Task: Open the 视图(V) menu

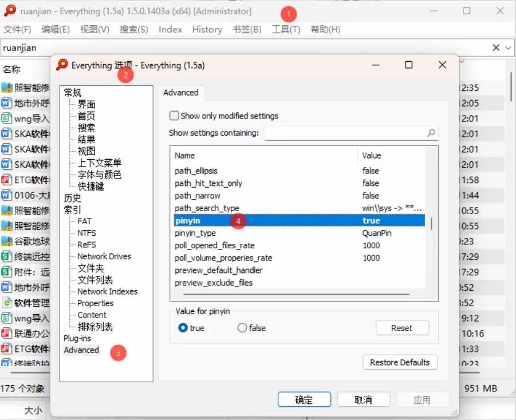Action: [x=94, y=30]
